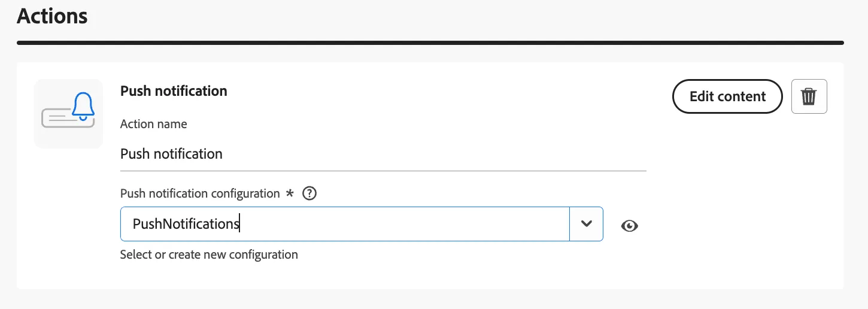The width and height of the screenshot is (868, 309).
Task: Place the cursor at the end of the PushNotifications text
Action: pos(240,224)
